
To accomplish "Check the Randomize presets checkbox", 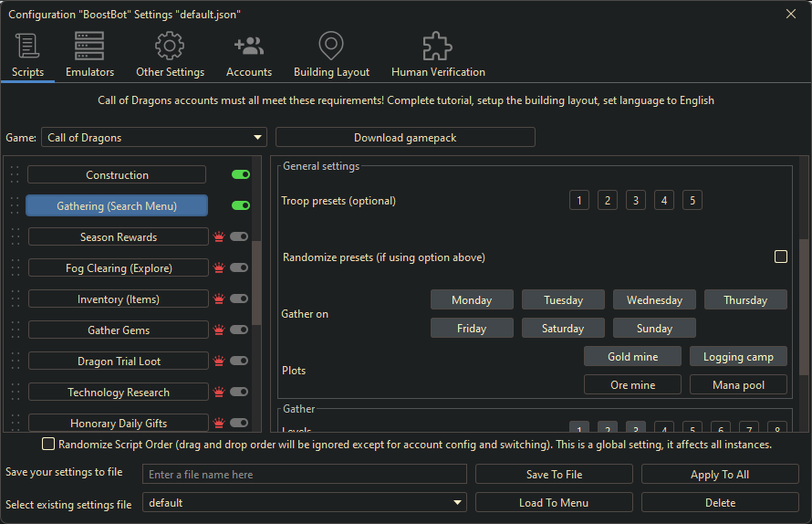I will point(781,257).
